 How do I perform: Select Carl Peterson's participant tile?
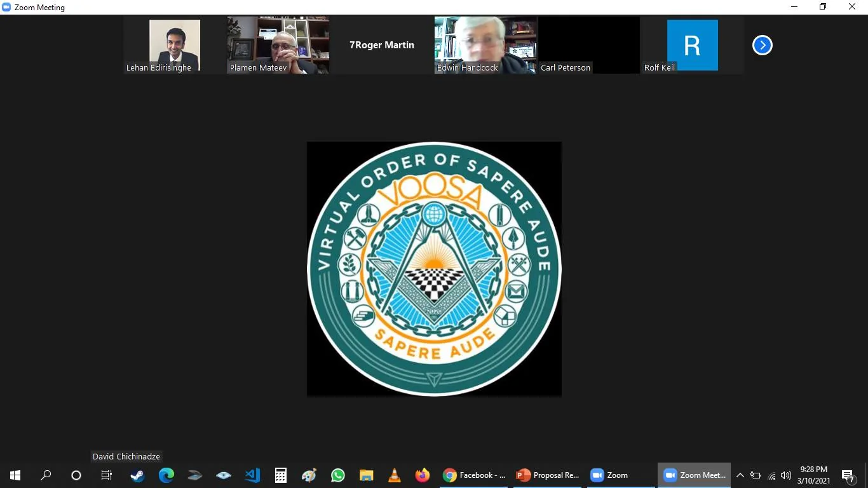click(589, 45)
